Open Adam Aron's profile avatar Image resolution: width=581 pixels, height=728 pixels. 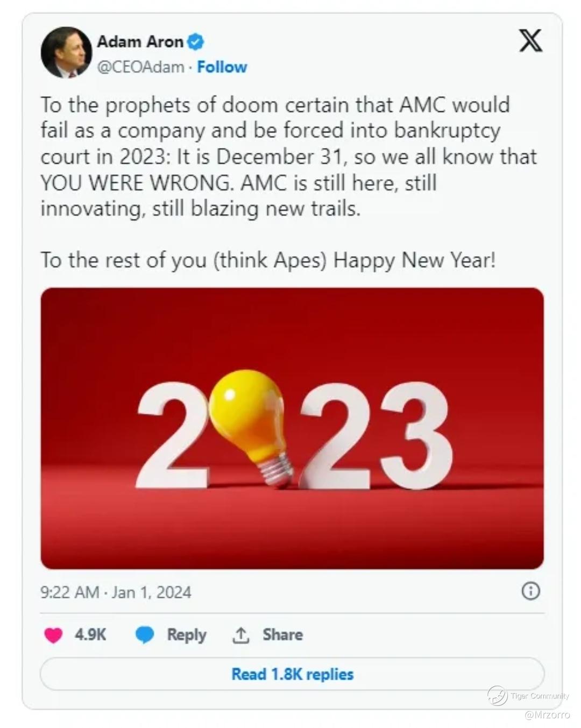tap(66, 52)
